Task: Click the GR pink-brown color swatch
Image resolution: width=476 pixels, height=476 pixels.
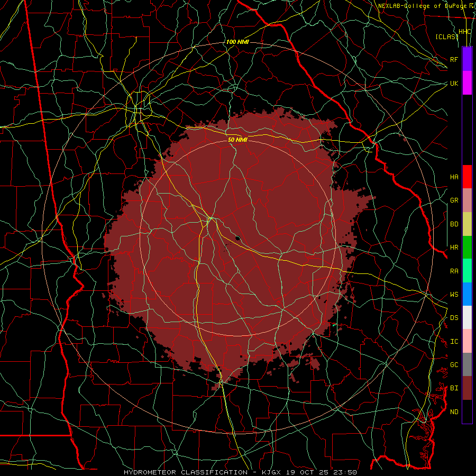Action: pos(467,200)
